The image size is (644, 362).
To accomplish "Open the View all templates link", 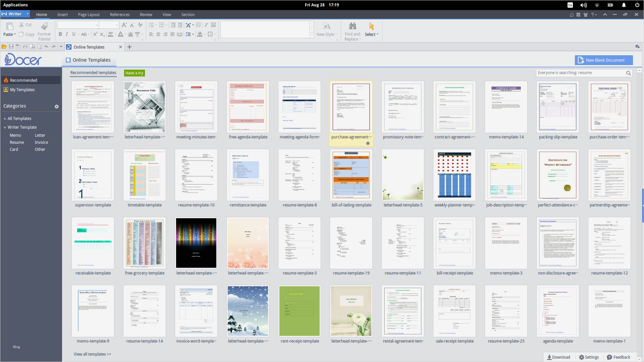I will click(x=92, y=354).
